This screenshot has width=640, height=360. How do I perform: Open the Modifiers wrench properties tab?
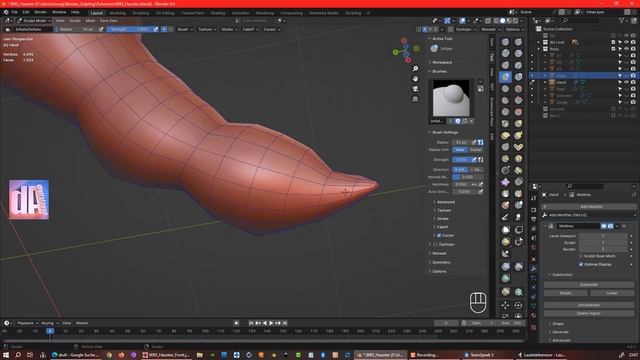click(x=533, y=269)
